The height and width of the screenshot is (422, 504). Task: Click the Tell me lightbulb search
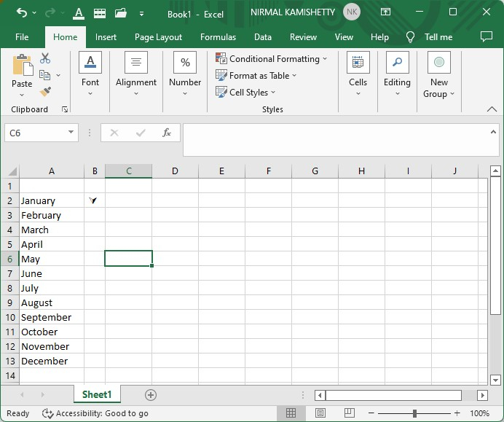430,37
